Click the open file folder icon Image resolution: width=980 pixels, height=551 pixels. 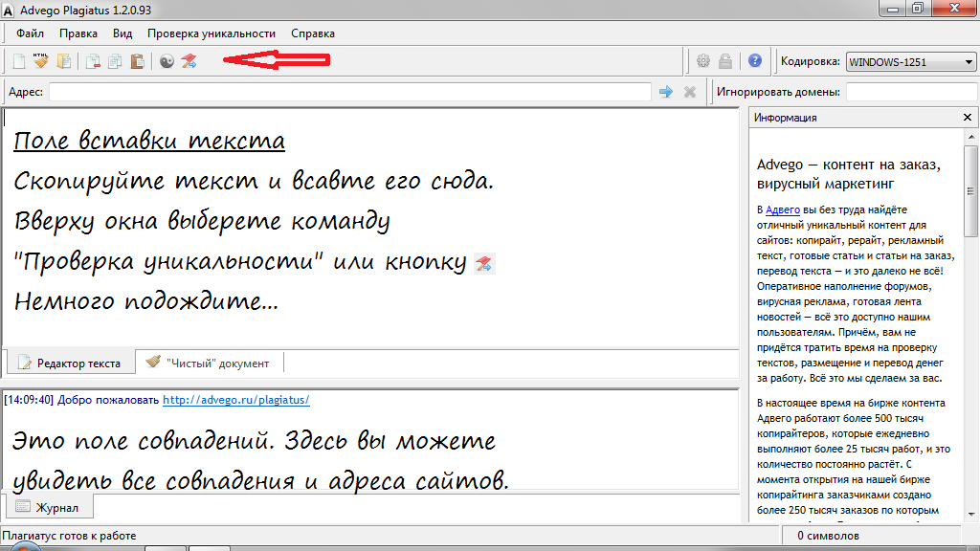(x=64, y=60)
